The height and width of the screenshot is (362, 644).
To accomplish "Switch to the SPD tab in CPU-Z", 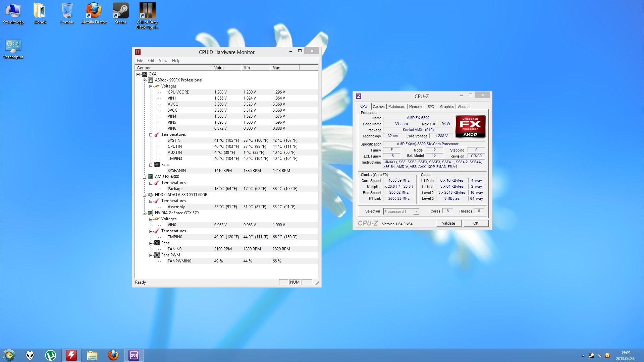I will click(431, 107).
